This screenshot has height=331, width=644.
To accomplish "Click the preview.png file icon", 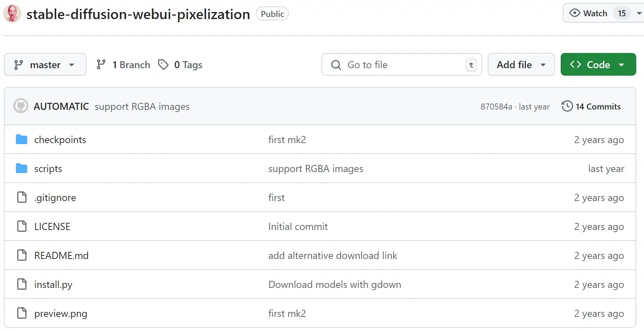I will click(x=22, y=313).
